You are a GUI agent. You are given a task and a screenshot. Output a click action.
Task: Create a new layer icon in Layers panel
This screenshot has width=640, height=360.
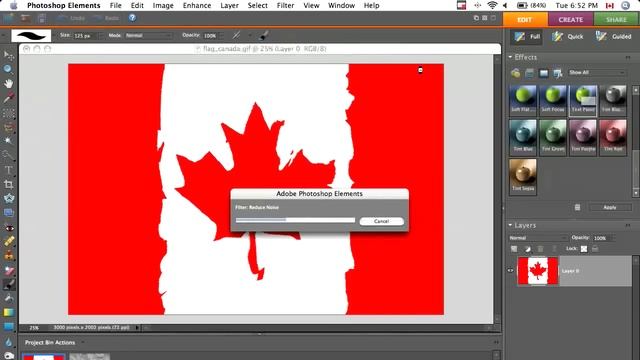coord(514,249)
